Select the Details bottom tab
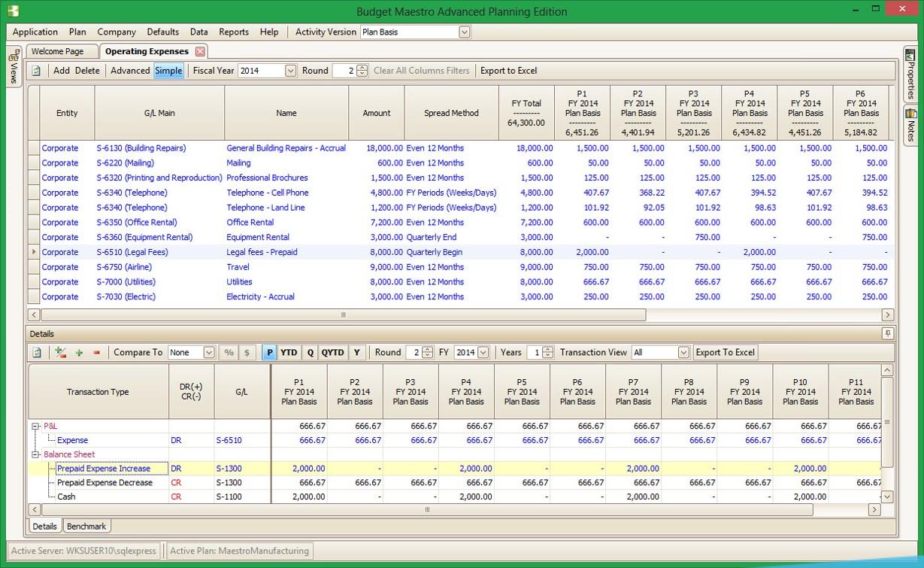Viewport: 924px width, 568px height. (44, 527)
